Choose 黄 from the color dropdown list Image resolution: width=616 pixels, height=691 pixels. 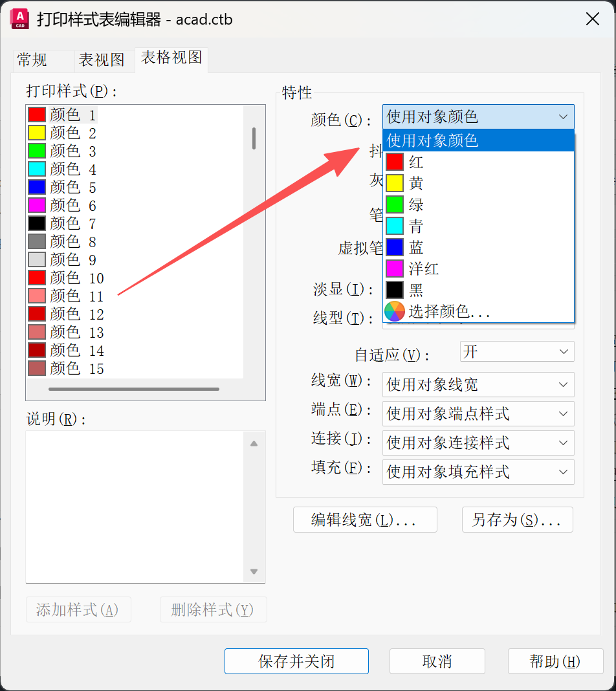point(479,183)
